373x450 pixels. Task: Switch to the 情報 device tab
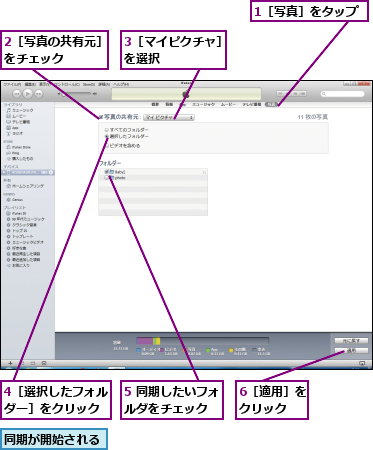pos(169,104)
